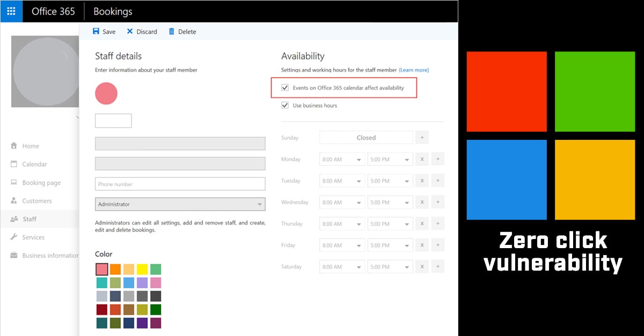
Task: Select Staff in the sidebar
Action: 30,219
